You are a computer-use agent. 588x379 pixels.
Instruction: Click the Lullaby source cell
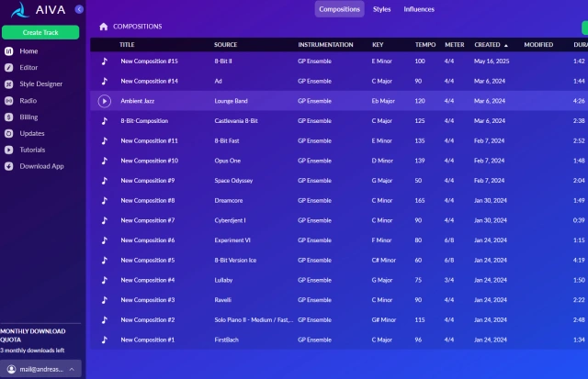pos(223,280)
